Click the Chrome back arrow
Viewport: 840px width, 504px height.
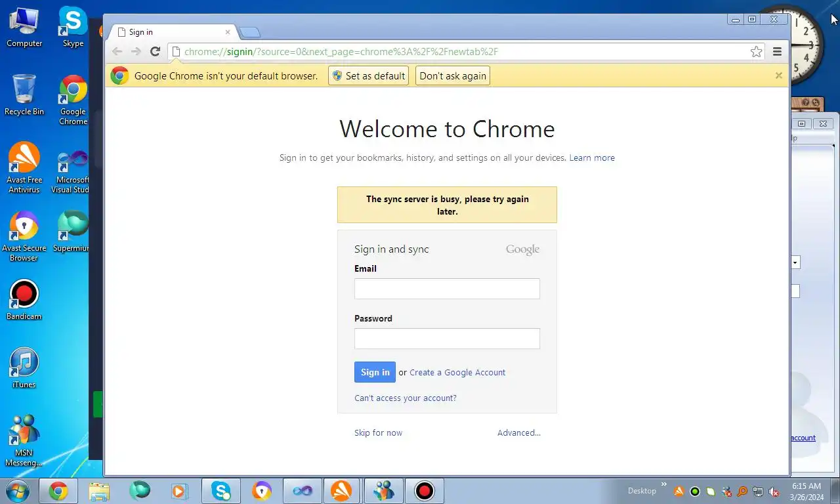pos(117,52)
